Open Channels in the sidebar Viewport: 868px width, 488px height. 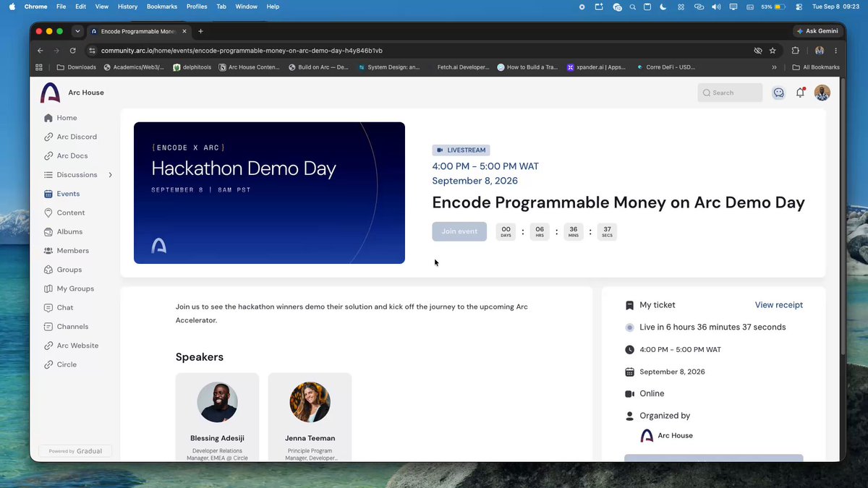coord(66,327)
